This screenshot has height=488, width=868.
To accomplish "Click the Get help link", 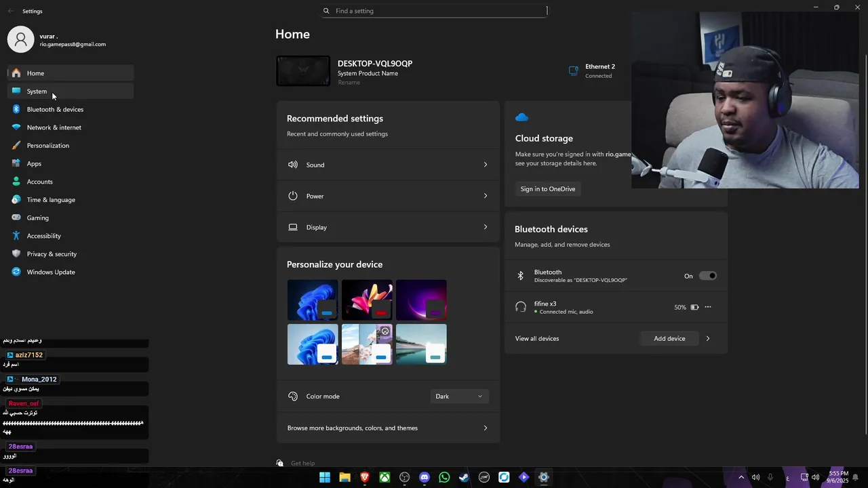I will (x=303, y=464).
